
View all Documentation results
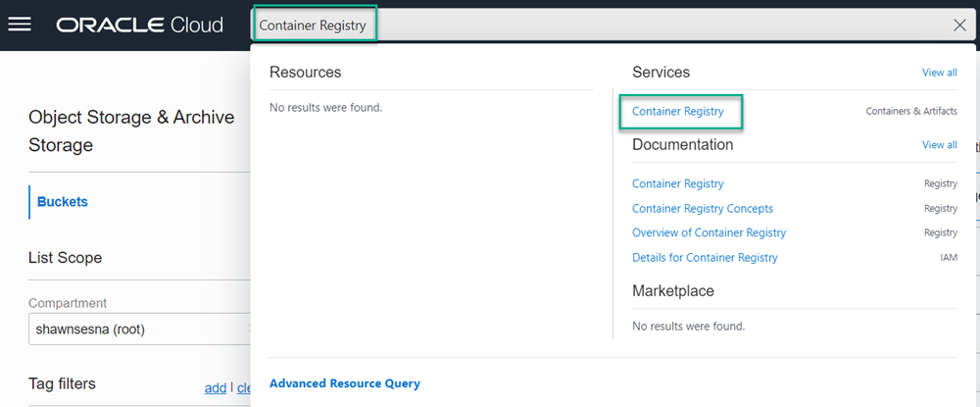click(939, 145)
